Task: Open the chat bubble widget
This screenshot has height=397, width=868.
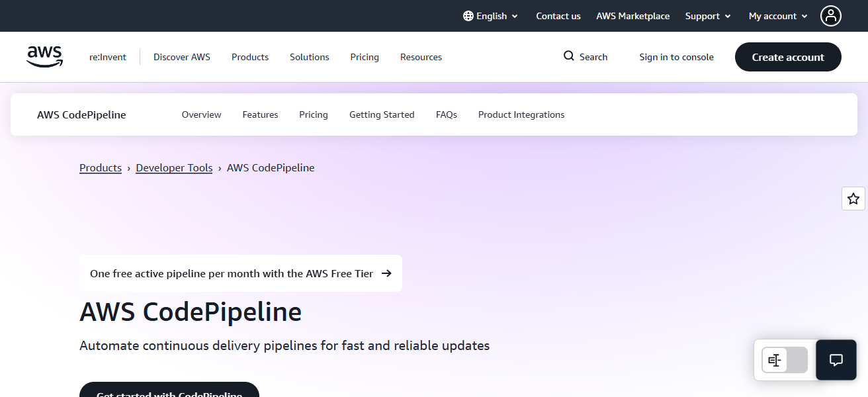Action: (836, 359)
